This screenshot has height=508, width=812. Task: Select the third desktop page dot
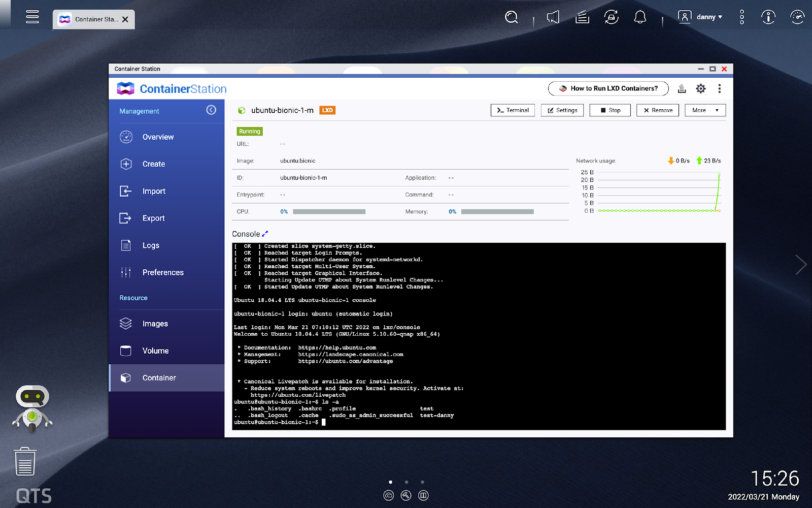coord(422,482)
